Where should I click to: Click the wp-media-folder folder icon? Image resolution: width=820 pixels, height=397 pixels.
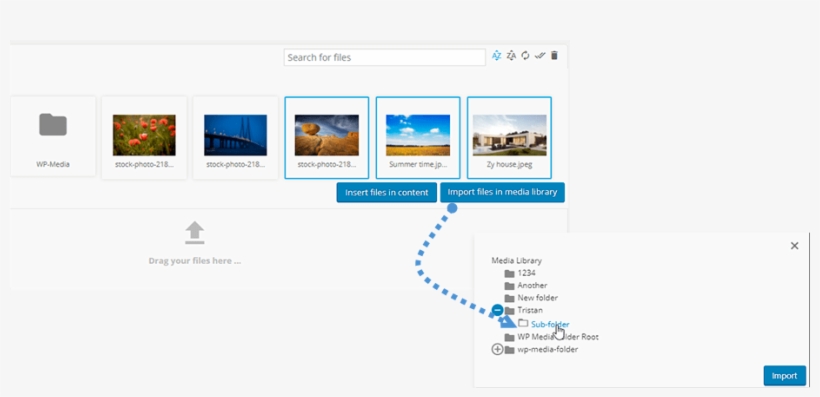point(509,349)
